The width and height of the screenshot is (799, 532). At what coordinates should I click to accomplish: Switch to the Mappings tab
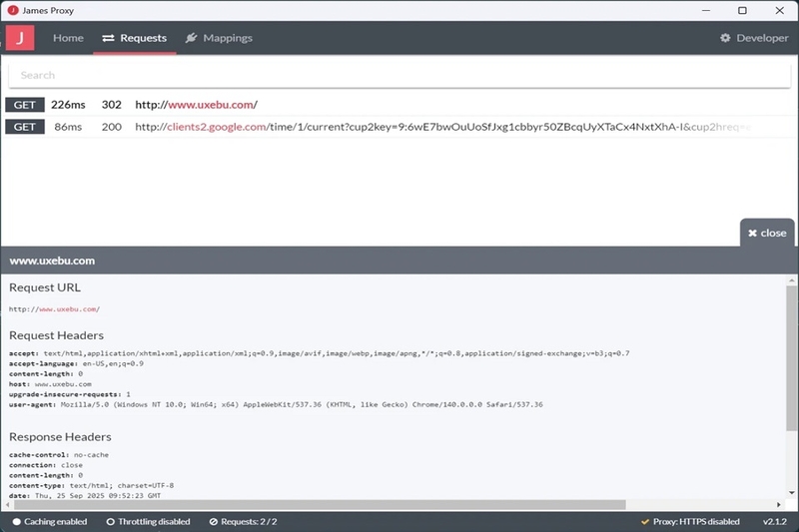pos(219,38)
